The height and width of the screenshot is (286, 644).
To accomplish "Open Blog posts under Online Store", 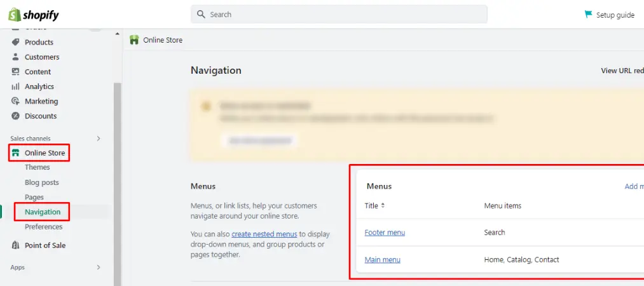I will 41,182.
